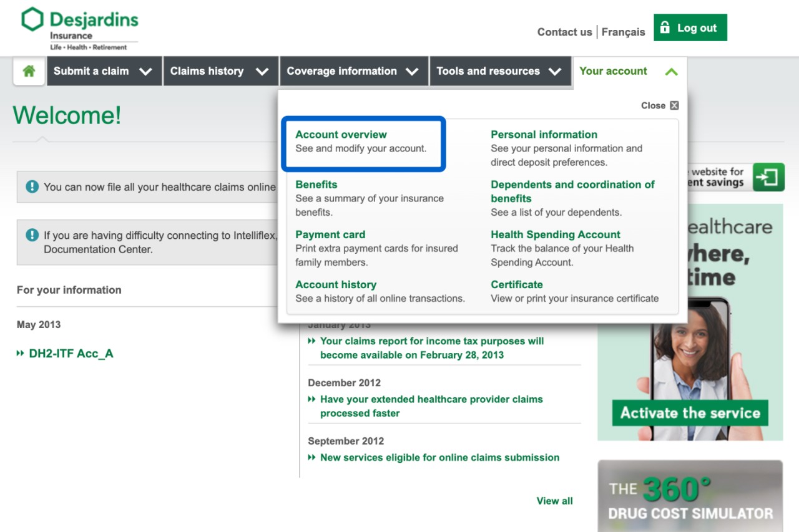Click the green website login arrow icon
Screen dimensions: 799x532
point(768,177)
